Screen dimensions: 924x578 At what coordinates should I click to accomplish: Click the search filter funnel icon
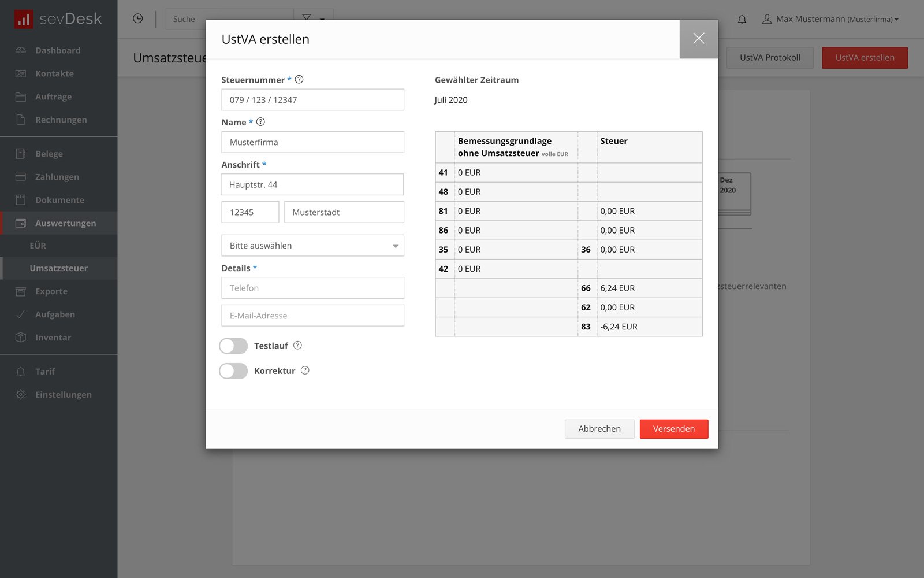pos(306,18)
